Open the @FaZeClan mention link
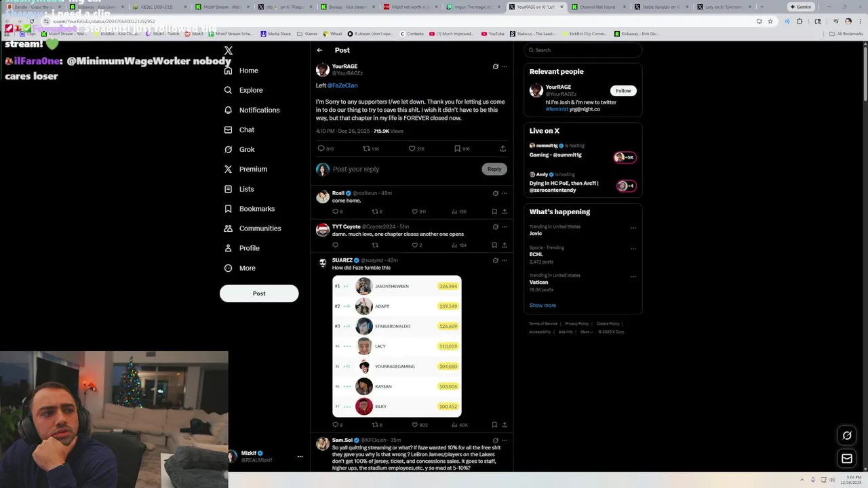Viewport: 868px width, 488px height. tap(342, 85)
